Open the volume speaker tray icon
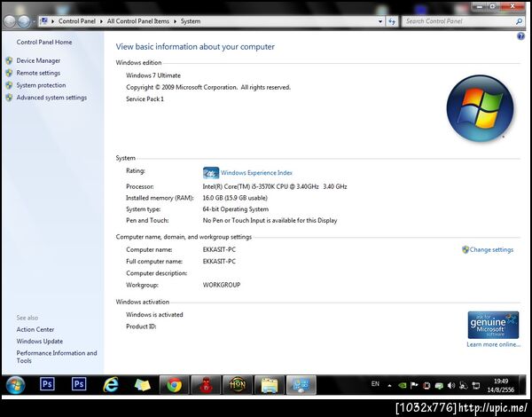 pyautogui.click(x=451, y=385)
